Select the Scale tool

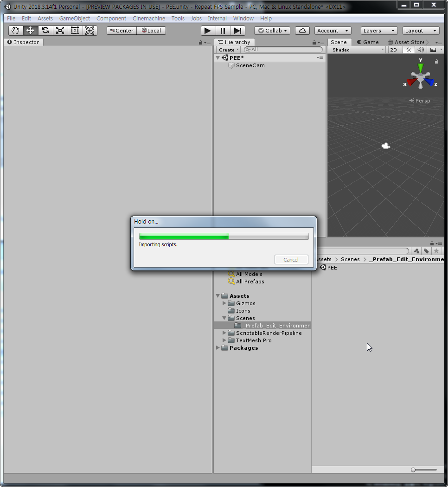60,31
